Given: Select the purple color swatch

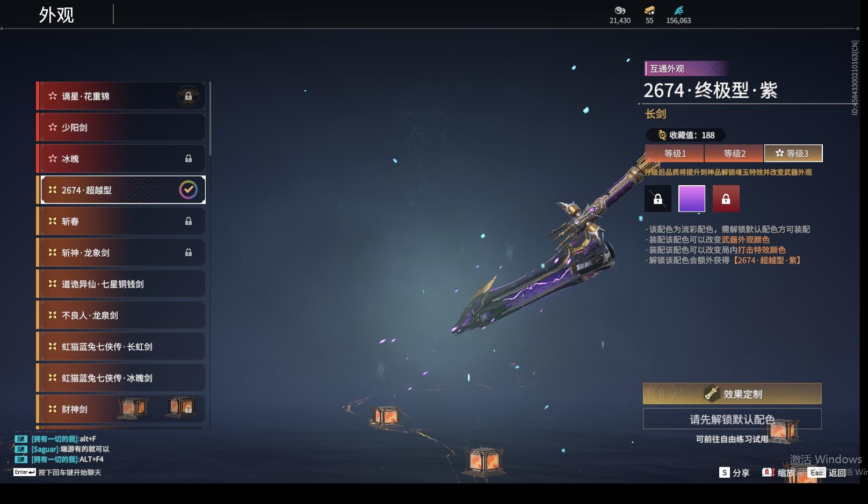Looking at the screenshot, I should (692, 199).
